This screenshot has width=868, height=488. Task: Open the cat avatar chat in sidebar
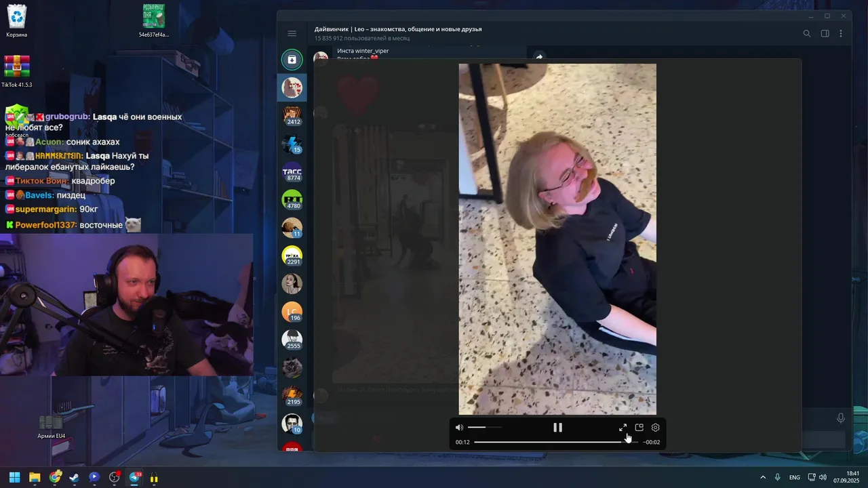click(x=292, y=368)
